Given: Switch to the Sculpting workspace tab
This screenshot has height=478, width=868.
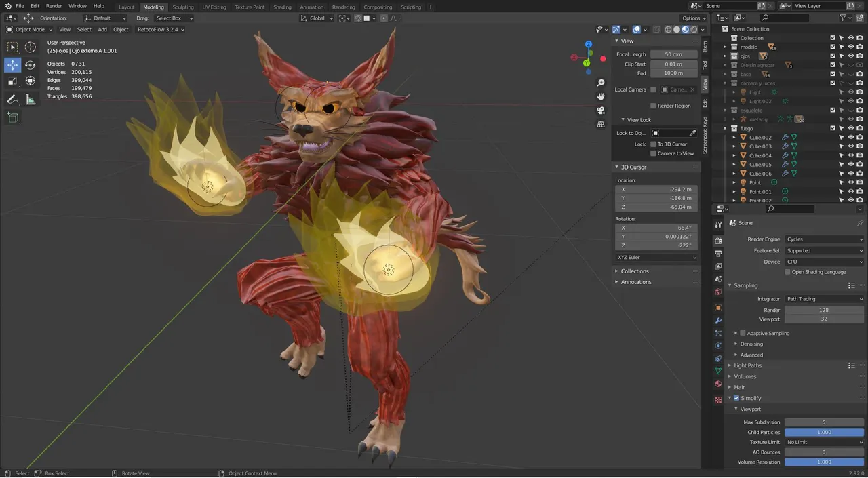Looking at the screenshot, I should [183, 7].
